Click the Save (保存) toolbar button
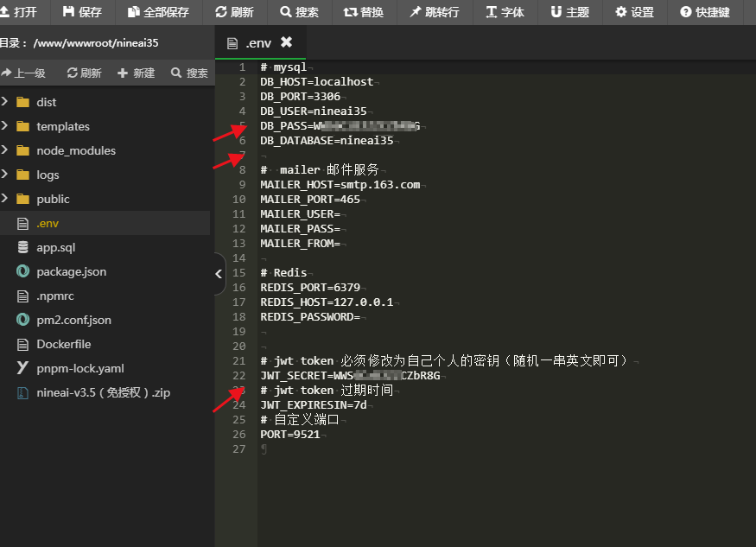This screenshot has width=756, height=547. click(x=82, y=12)
